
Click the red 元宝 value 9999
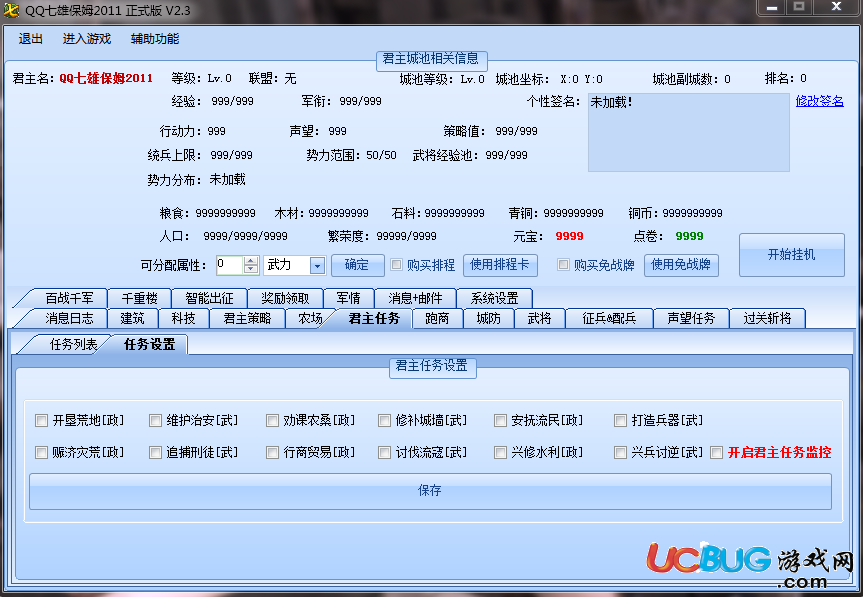pos(569,236)
